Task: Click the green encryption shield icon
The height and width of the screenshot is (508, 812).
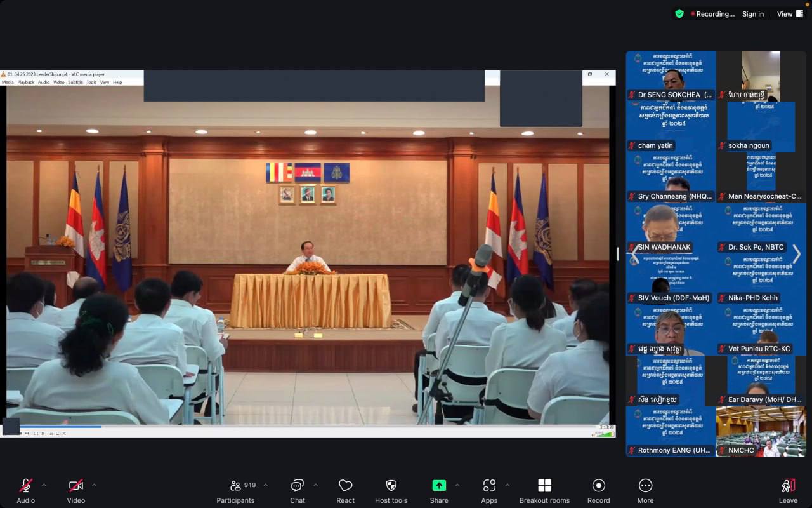Action: click(679, 13)
